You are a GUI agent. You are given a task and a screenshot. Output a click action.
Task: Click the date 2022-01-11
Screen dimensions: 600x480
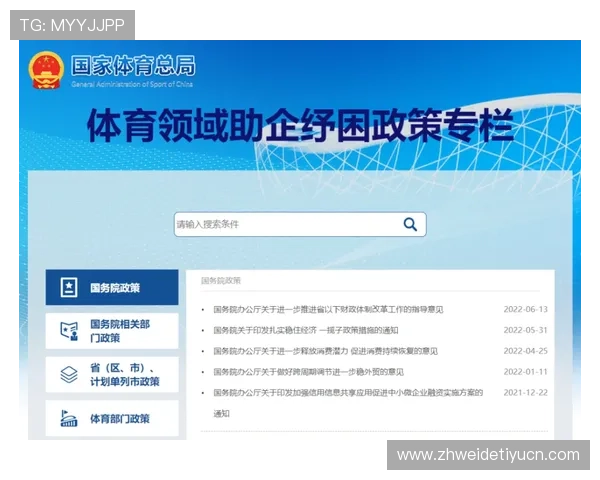[525, 372]
